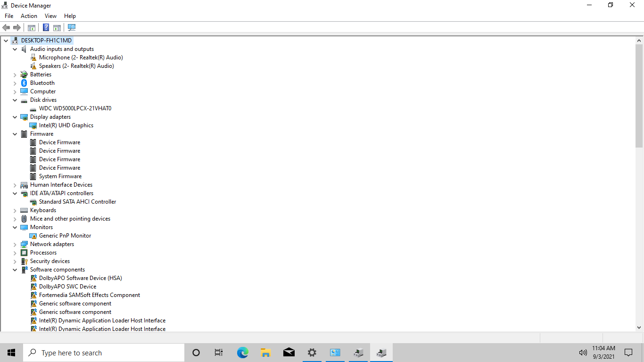Open the File menu
Viewport: 644px width, 362px height.
(x=9, y=16)
